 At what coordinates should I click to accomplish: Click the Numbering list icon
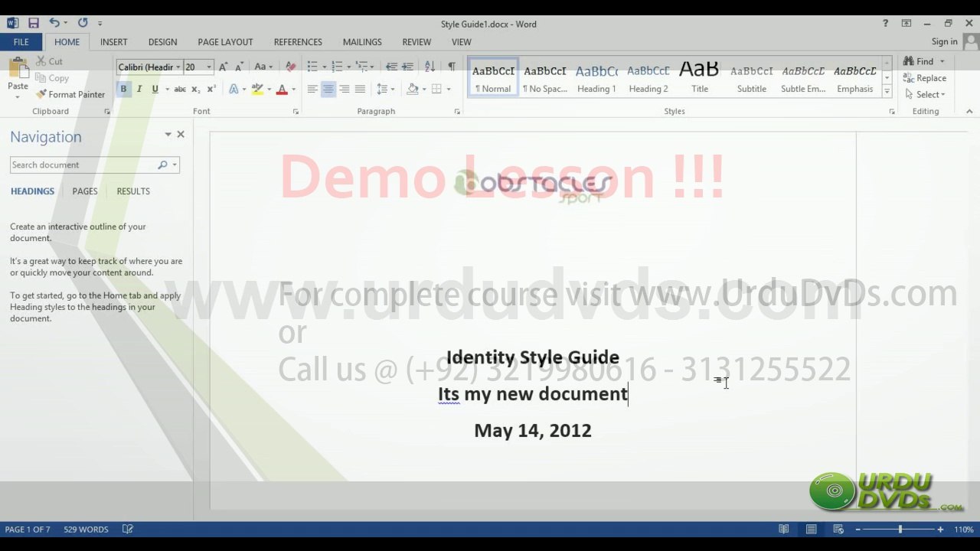click(x=337, y=67)
